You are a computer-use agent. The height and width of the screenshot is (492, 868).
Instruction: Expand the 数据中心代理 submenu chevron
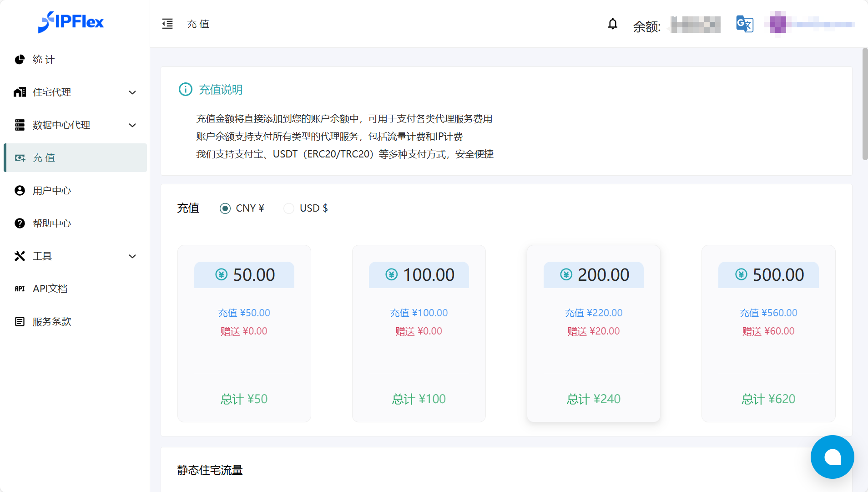click(x=132, y=125)
